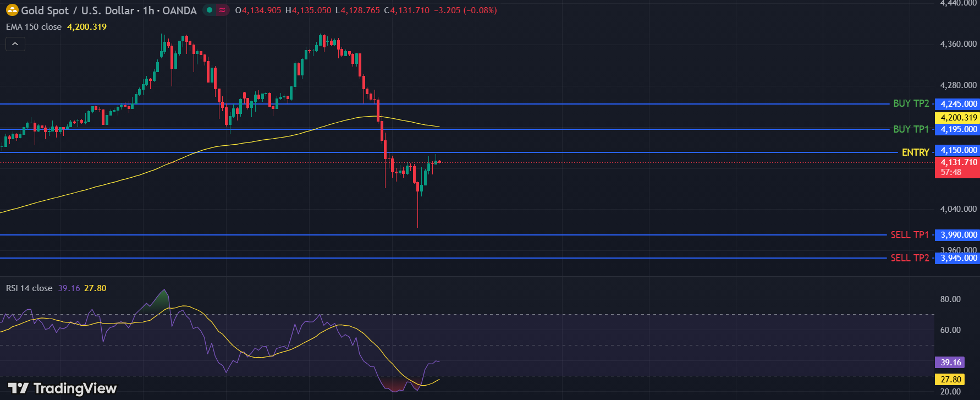980x400 pixels.
Task: Select the SELL TP2 line label
Action: (x=910, y=258)
